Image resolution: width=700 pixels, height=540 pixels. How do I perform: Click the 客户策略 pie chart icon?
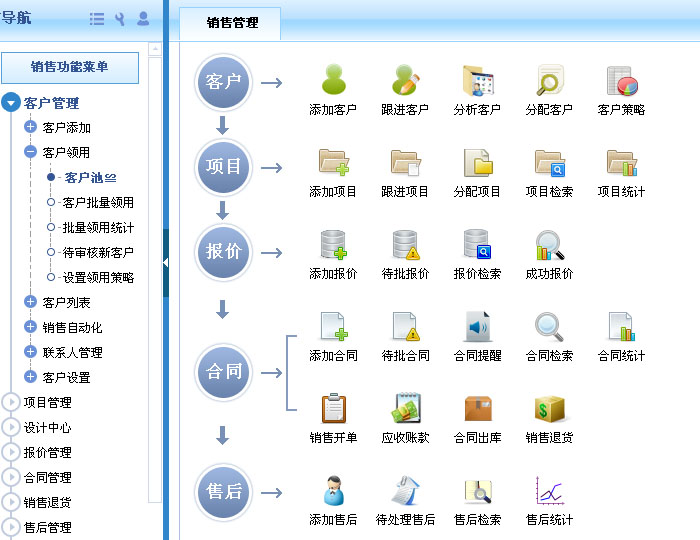621,81
